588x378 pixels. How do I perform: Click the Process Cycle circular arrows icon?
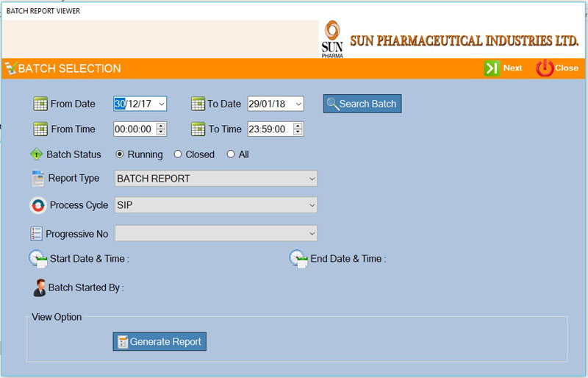[x=38, y=205]
